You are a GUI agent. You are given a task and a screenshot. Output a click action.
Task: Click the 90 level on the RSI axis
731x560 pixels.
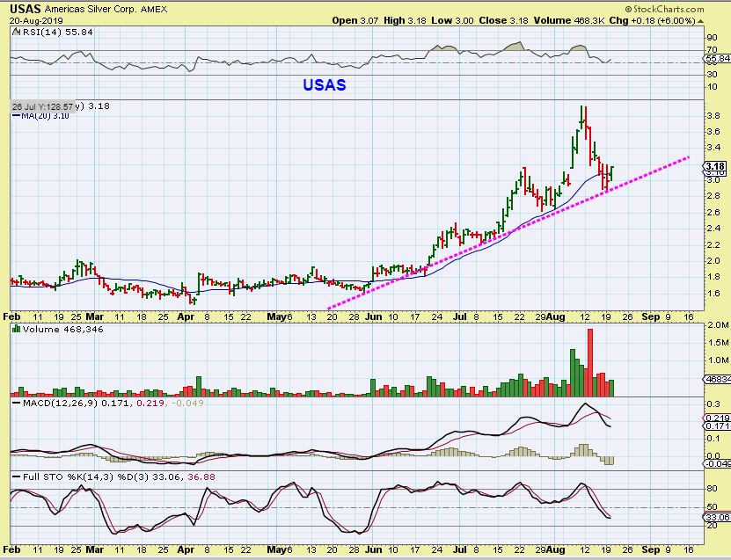pyautogui.click(x=712, y=38)
